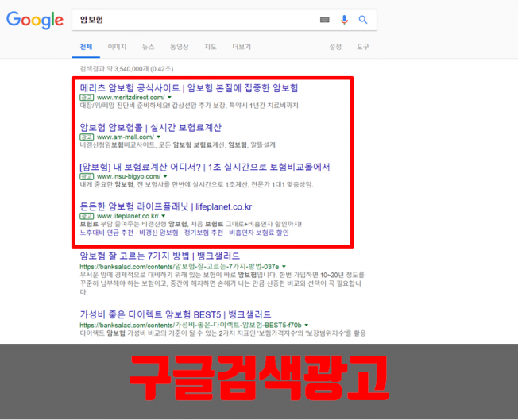Expand the 더보기 menu

point(242,47)
